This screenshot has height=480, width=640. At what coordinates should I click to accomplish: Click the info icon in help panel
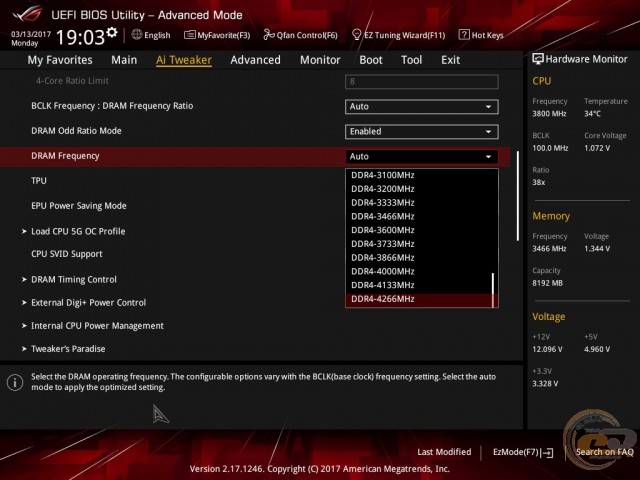[x=15, y=382]
